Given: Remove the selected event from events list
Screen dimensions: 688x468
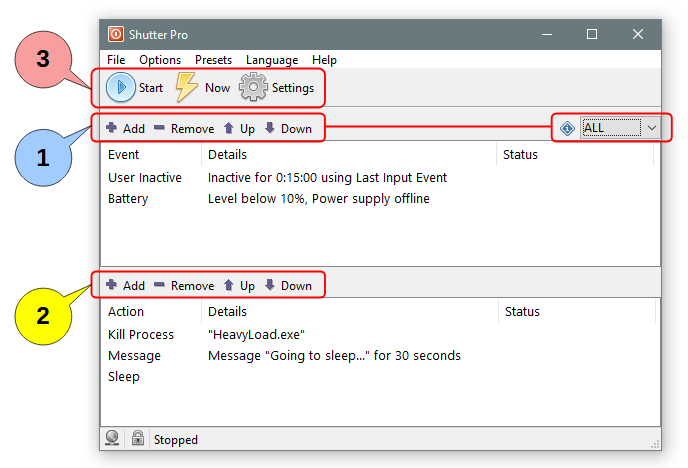Looking at the screenshot, I should tap(184, 128).
